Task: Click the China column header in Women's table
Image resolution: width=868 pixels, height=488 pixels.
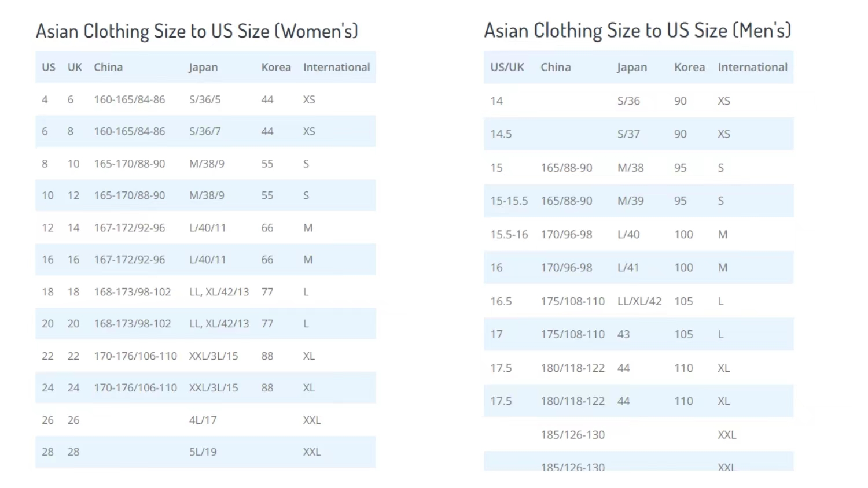Action: (108, 67)
